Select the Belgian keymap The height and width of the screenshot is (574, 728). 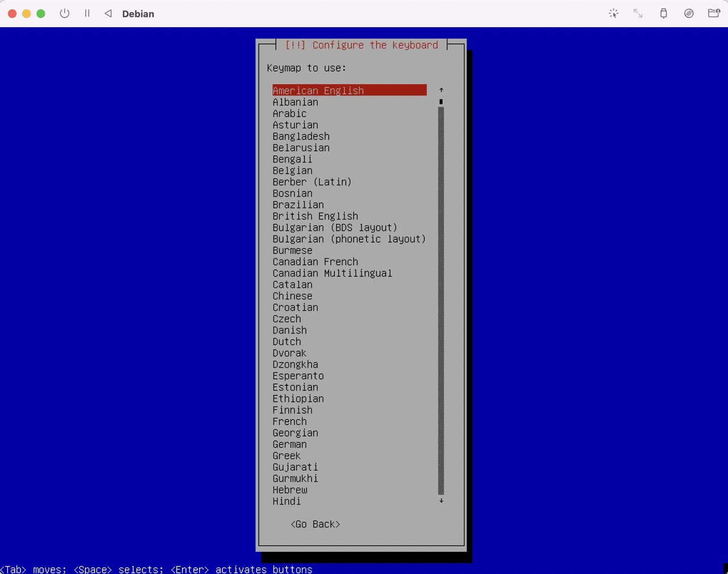coord(292,170)
